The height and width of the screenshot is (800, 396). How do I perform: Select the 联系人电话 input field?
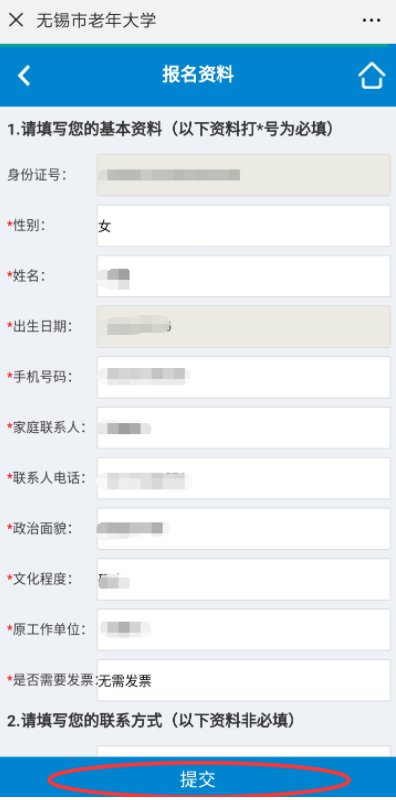(x=243, y=478)
